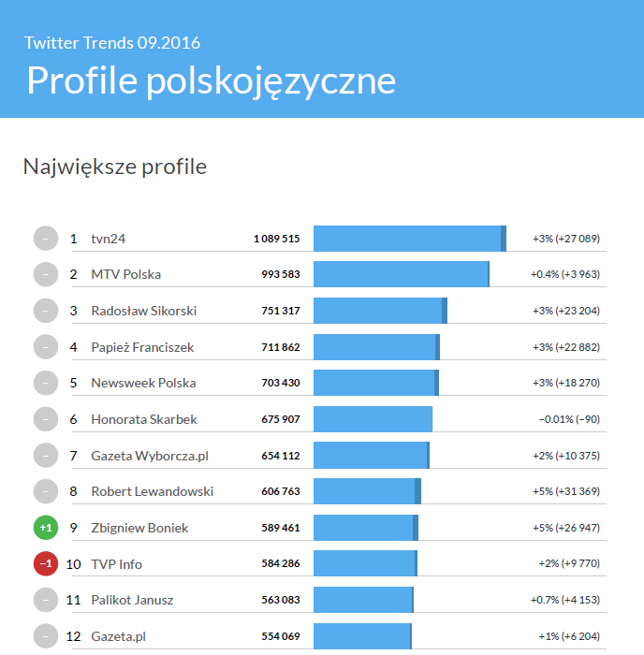
Task: Click the gray badge beside Robert Lewandowski
Action: click(45, 491)
